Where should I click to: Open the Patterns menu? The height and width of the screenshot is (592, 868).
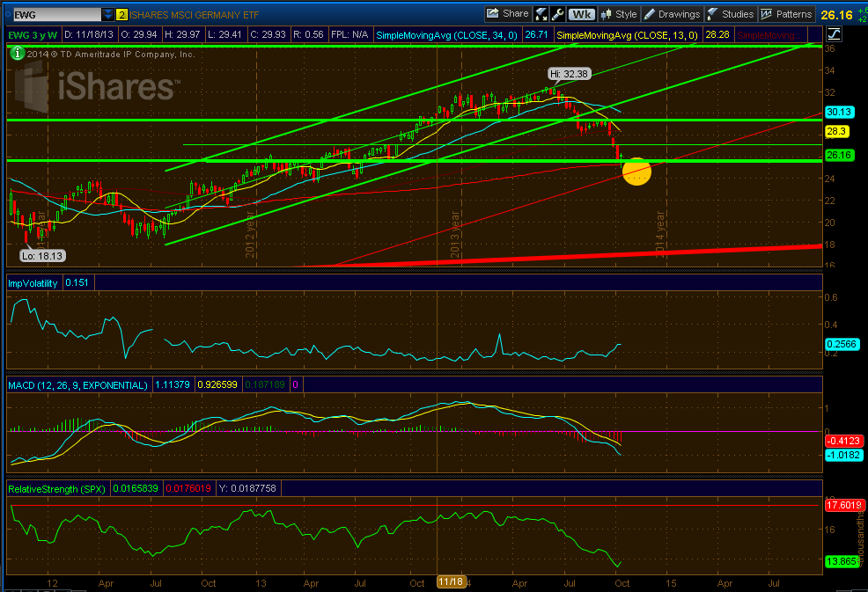tap(786, 14)
